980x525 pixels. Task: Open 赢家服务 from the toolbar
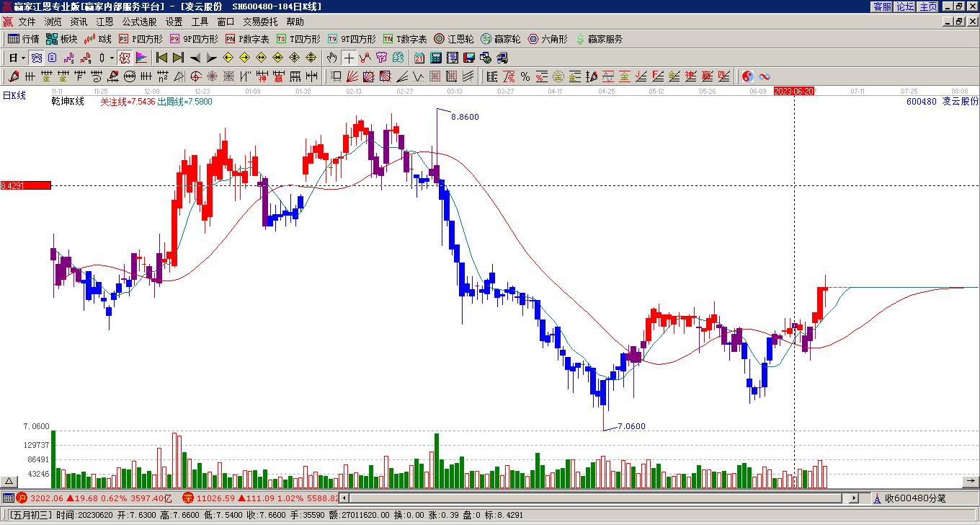pyautogui.click(x=599, y=39)
